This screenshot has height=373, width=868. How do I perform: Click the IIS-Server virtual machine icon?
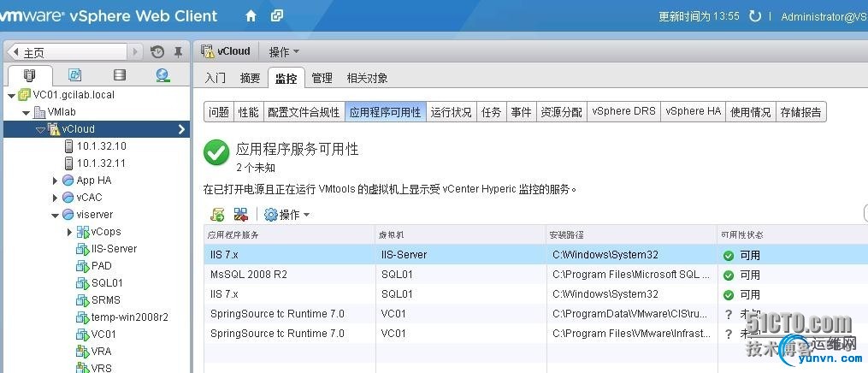(82, 249)
